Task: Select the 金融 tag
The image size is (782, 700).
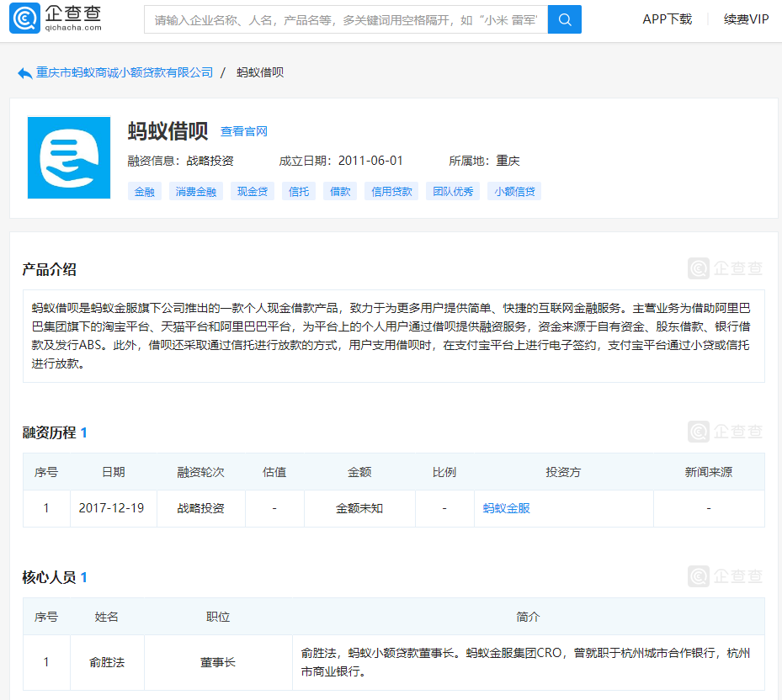Action: click(x=145, y=192)
